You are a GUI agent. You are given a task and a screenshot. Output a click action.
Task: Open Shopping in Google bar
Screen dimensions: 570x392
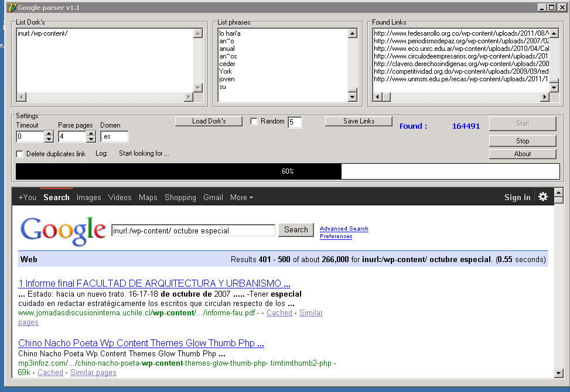[x=180, y=197]
